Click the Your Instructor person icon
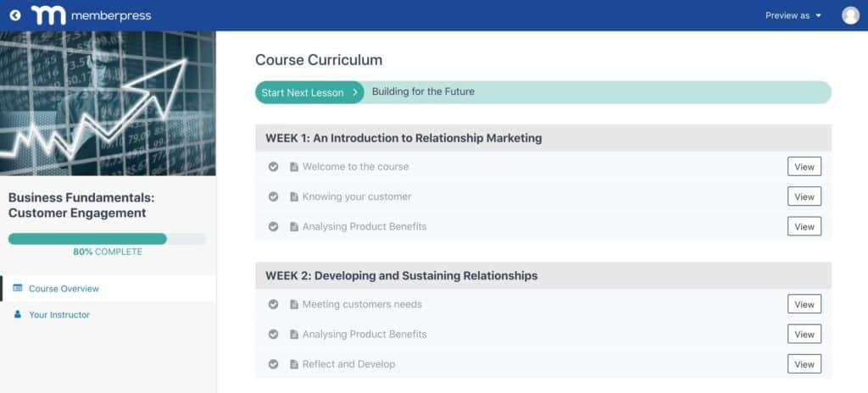Image resolution: width=868 pixels, height=393 pixels. [18, 314]
